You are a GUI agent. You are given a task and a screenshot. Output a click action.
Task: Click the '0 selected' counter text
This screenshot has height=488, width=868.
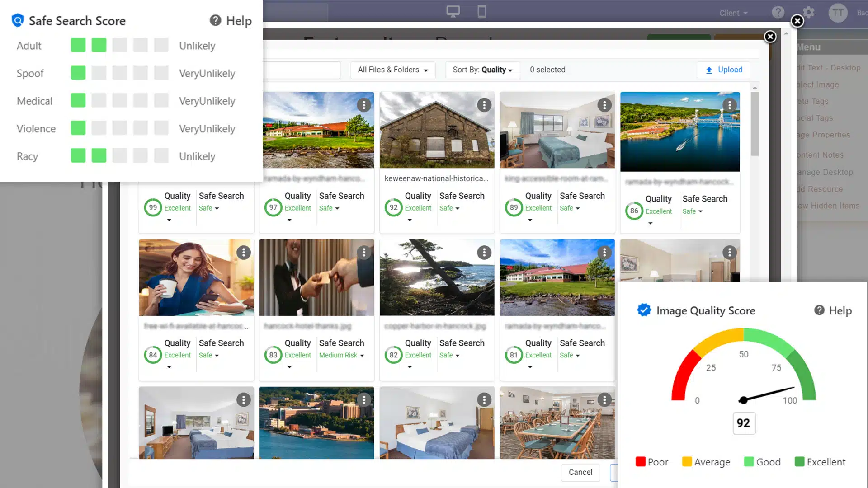pyautogui.click(x=547, y=70)
